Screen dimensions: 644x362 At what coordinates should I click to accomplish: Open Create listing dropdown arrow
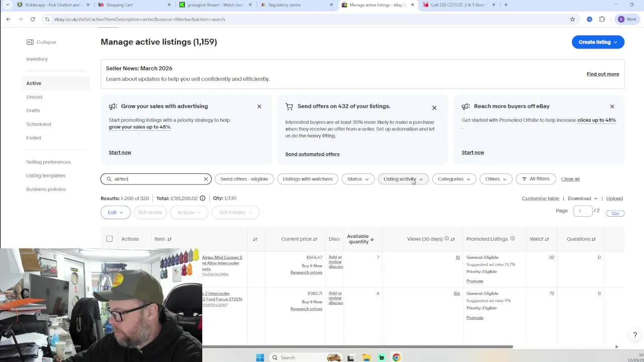[615, 42]
